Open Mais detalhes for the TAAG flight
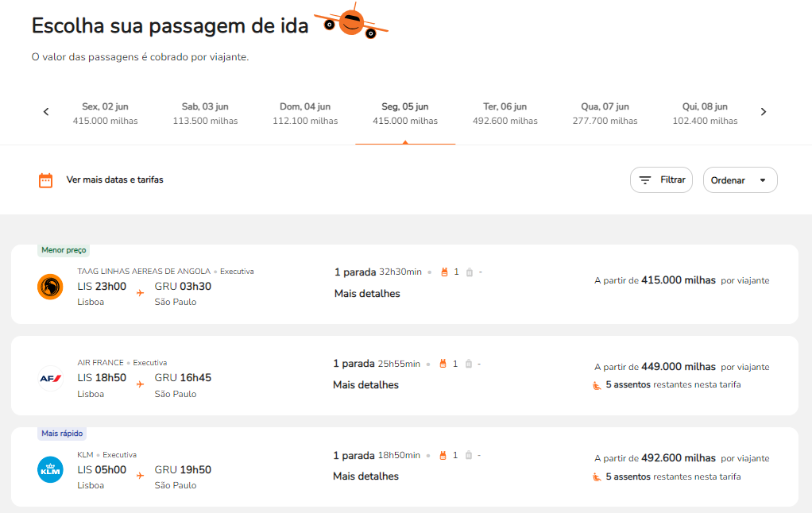Screen dimensions: 812x513 click(367, 294)
